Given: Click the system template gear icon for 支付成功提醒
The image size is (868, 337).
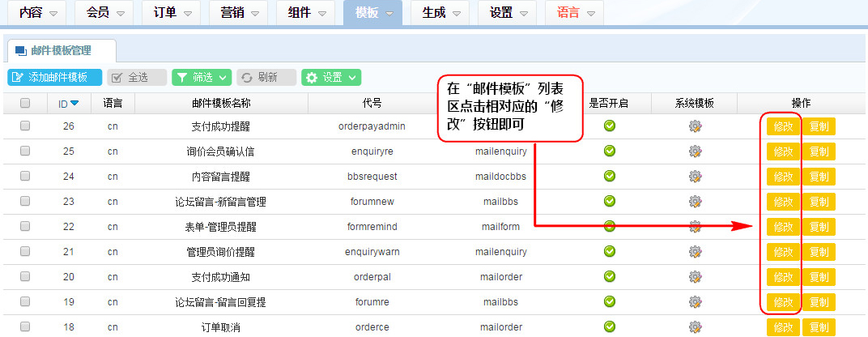Looking at the screenshot, I should [x=695, y=126].
